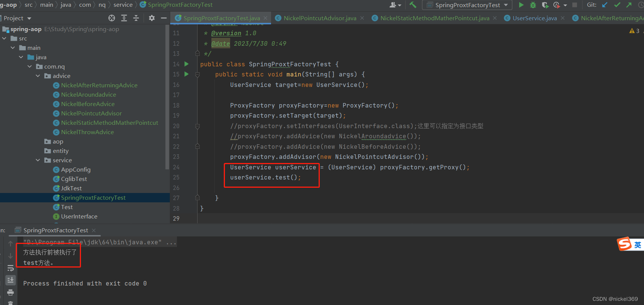Run SpringProxtFactoryTest with the green play button
The width and height of the screenshot is (644, 305).
click(521, 5)
